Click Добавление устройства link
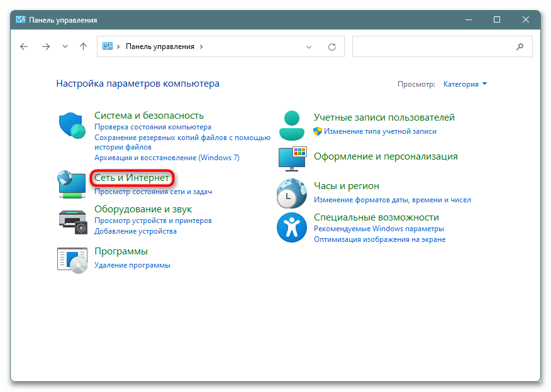551x392 pixels. pos(136,231)
